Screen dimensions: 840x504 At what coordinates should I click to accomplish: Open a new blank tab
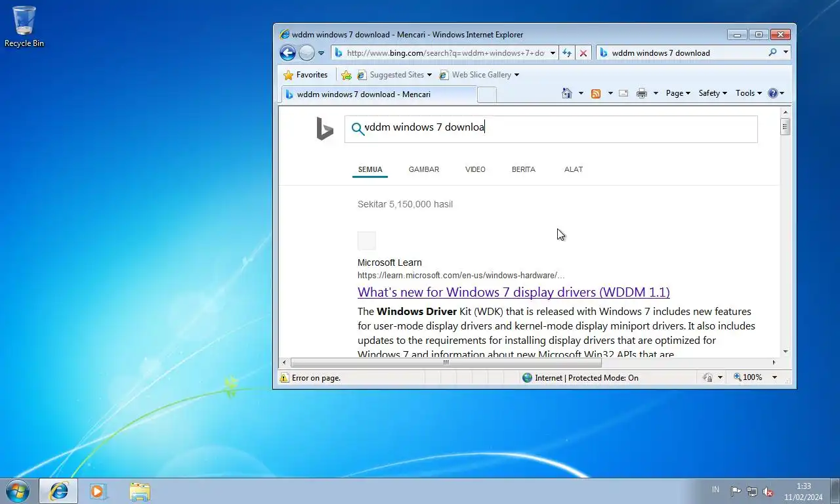tap(486, 94)
